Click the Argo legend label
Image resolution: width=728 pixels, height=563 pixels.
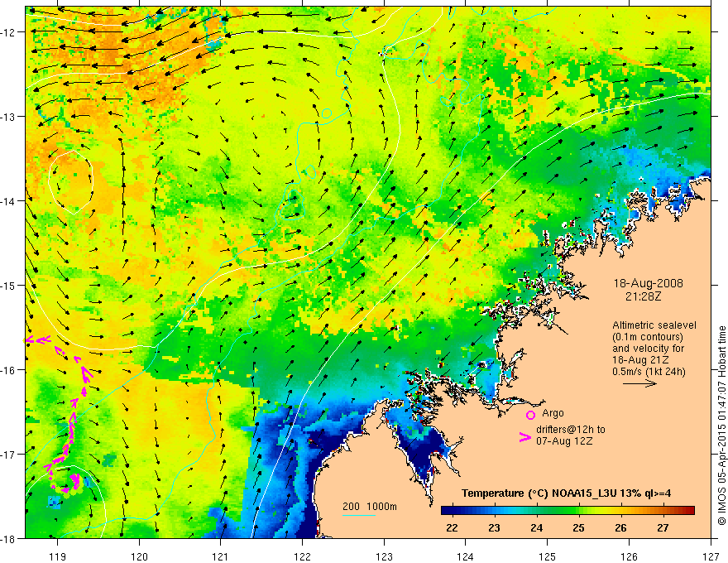click(x=553, y=413)
